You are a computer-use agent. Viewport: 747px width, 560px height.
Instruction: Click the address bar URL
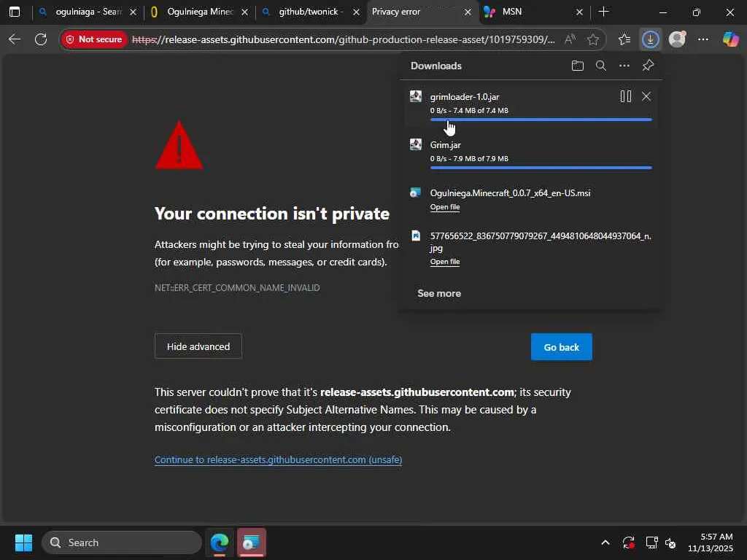(343, 39)
